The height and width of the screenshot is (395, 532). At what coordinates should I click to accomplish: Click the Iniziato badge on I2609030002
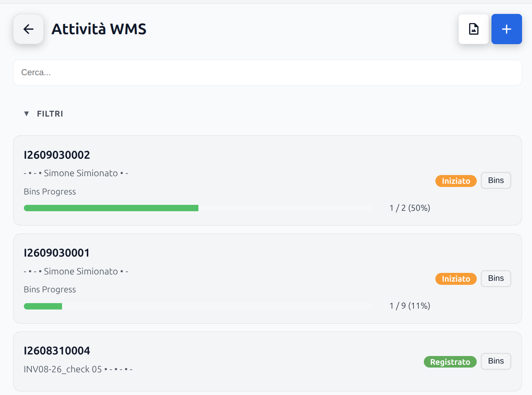pos(456,181)
